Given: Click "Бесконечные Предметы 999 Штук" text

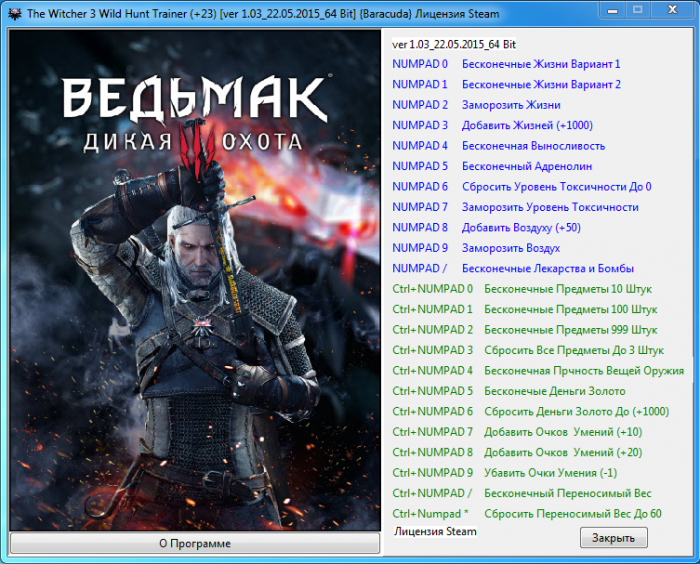Looking at the screenshot, I should point(571,330).
